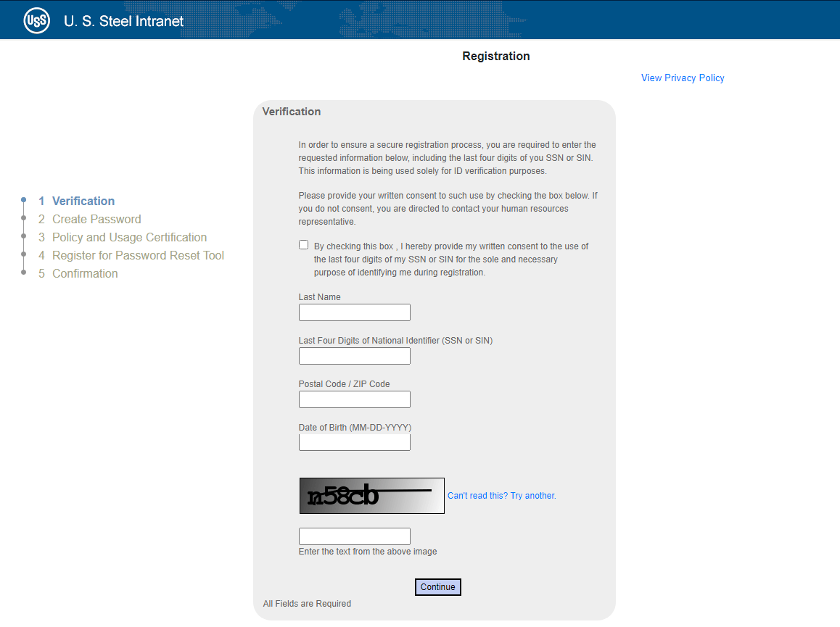The width and height of the screenshot is (840, 627).
Task: Click the 'Date of Birth (MM-DD-YYYY)' label
Action: click(355, 427)
